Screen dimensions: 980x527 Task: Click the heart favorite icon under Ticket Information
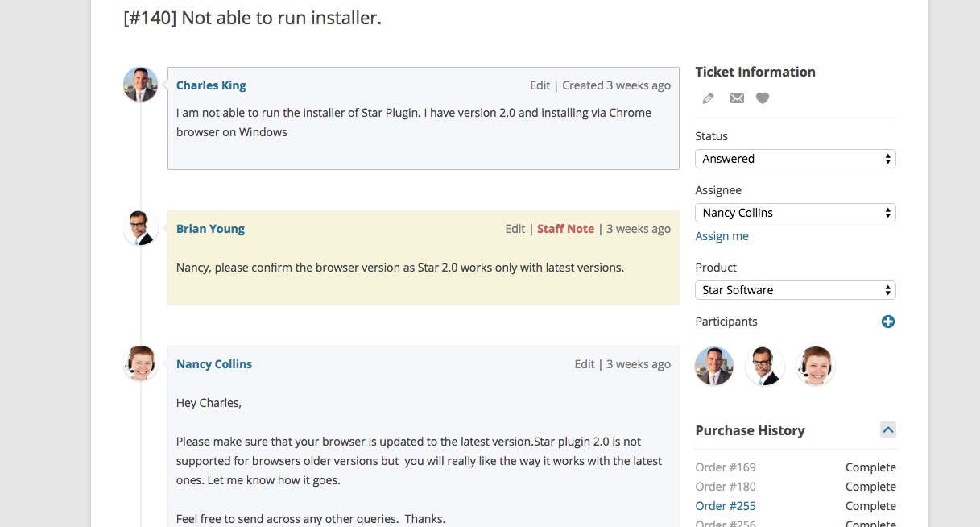pyautogui.click(x=763, y=98)
